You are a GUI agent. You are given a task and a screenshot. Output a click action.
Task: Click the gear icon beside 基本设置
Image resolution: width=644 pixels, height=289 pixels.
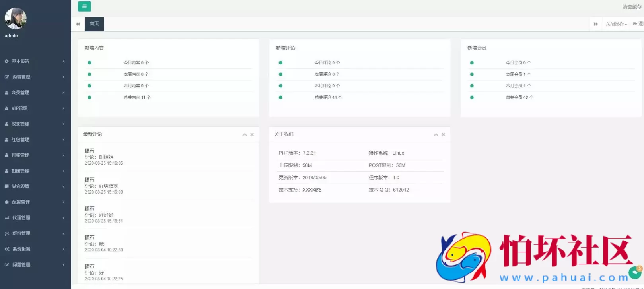click(x=7, y=61)
